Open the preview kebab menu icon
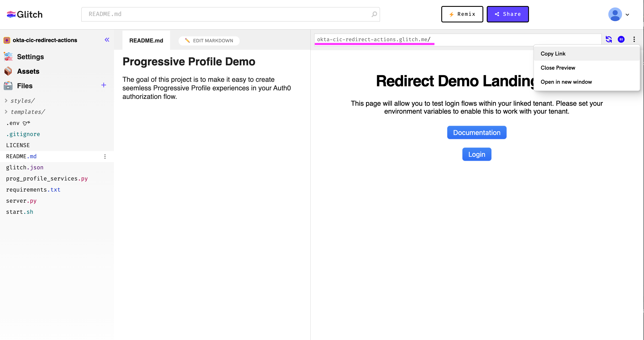 (634, 39)
